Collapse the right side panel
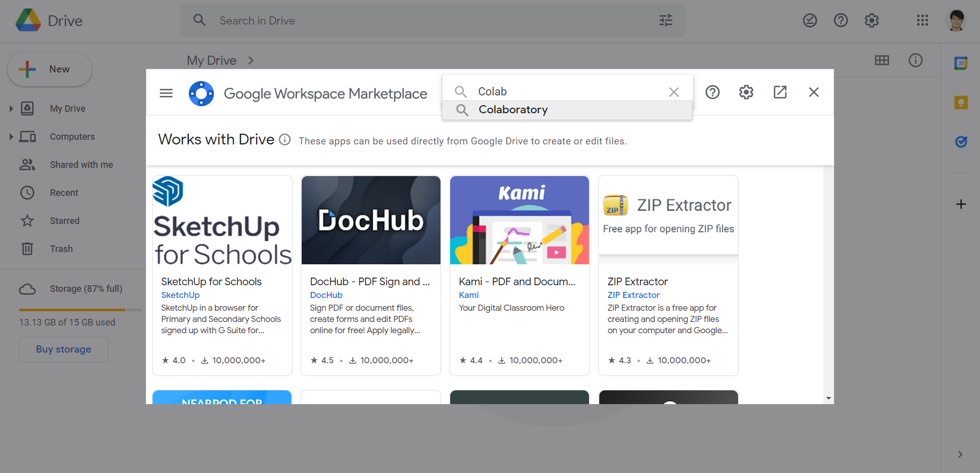The height and width of the screenshot is (473, 980). tap(962, 454)
